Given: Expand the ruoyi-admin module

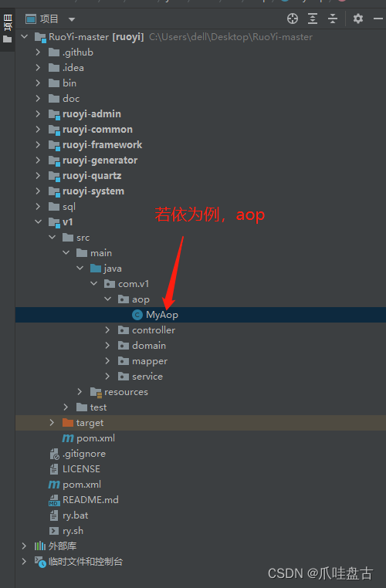Looking at the screenshot, I should point(38,113).
